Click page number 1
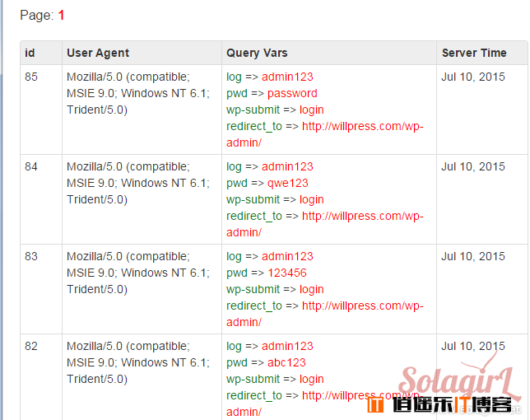Viewport: 530px width, 420px height. click(61, 15)
